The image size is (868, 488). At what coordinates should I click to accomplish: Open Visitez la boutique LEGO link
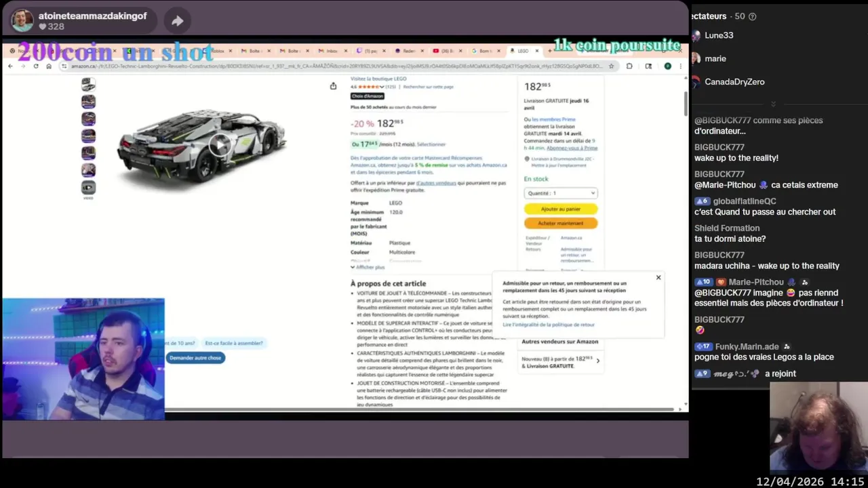pos(378,79)
